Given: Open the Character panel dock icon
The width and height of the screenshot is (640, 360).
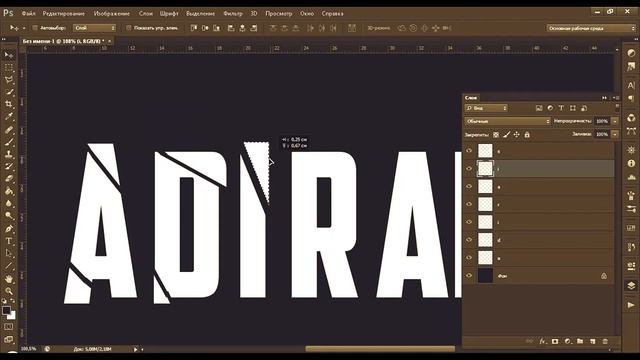Looking at the screenshot, I should [631, 85].
